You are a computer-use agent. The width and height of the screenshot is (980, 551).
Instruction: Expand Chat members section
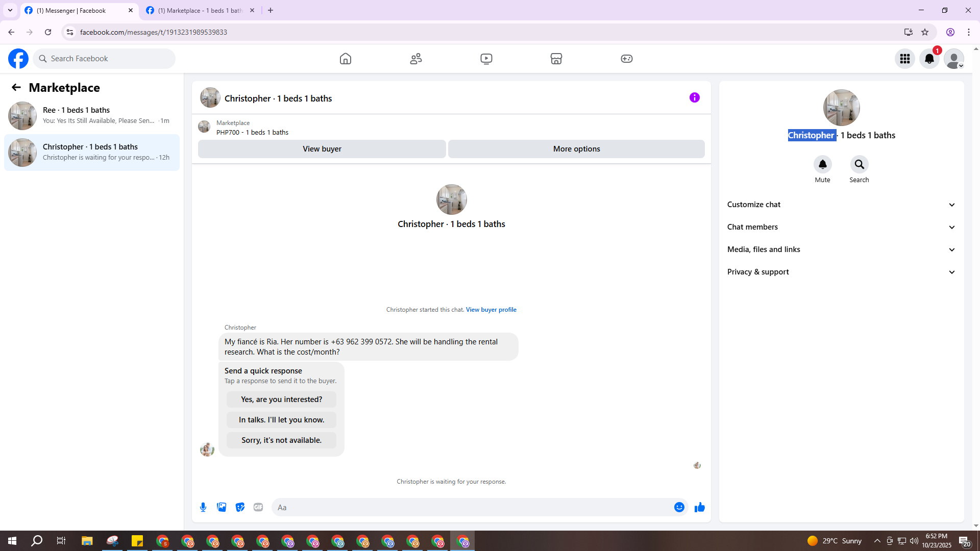tap(841, 227)
